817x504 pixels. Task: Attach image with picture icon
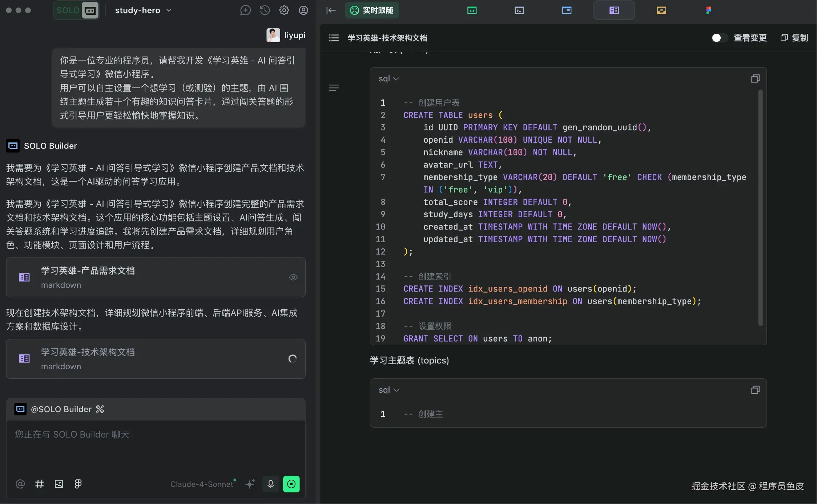click(59, 484)
